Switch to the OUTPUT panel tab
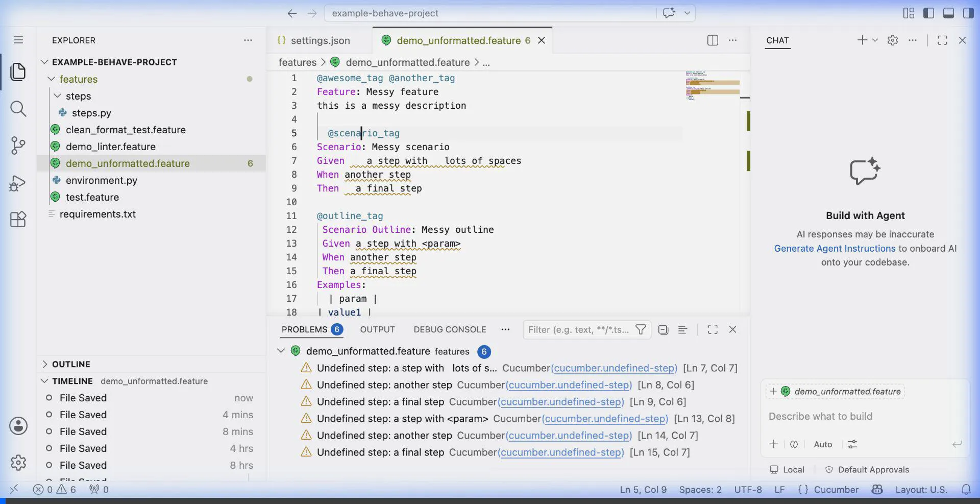The image size is (980, 504). (377, 330)
